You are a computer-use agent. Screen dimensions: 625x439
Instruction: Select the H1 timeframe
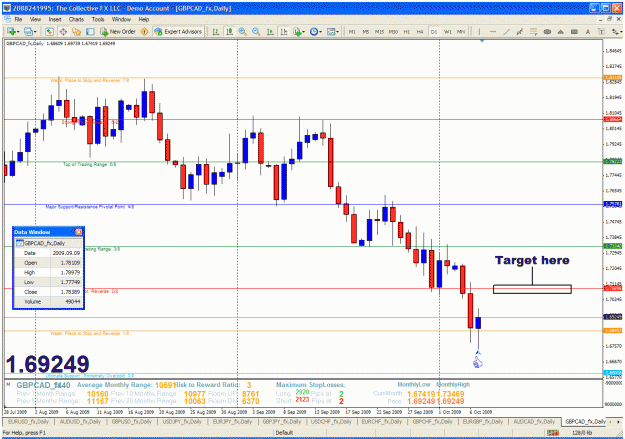coord(407,31)
